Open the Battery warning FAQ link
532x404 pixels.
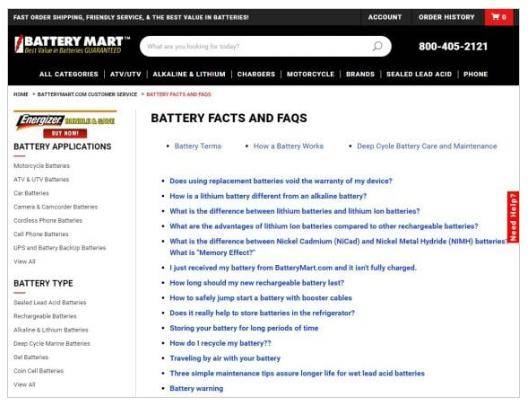pos(196,388)
